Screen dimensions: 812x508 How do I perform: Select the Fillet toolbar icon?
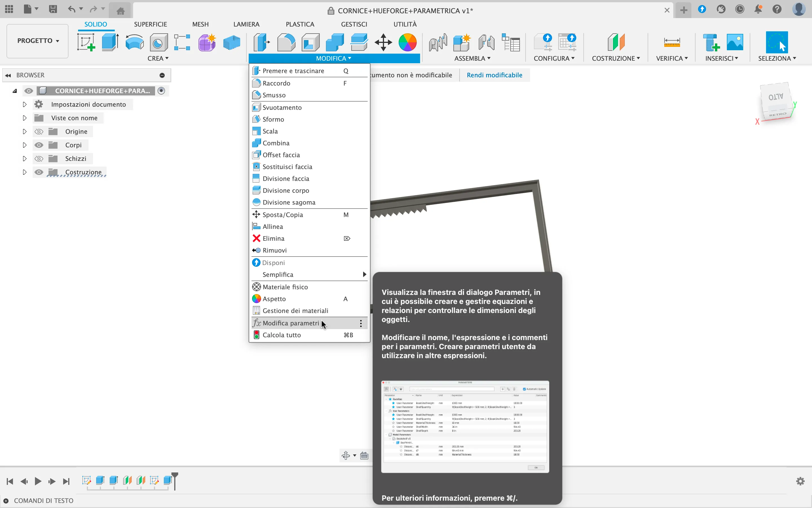pos(286,43)
